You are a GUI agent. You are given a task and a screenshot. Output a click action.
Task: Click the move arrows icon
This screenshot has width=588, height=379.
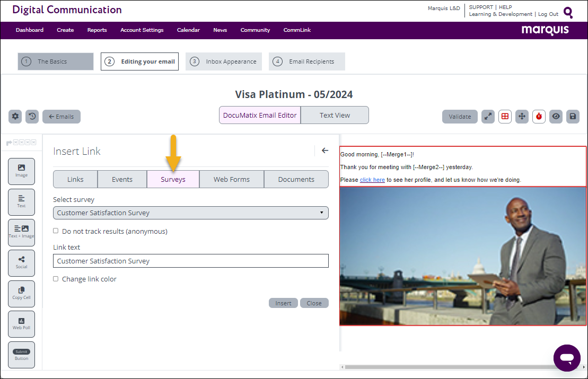tap(522, 117)
